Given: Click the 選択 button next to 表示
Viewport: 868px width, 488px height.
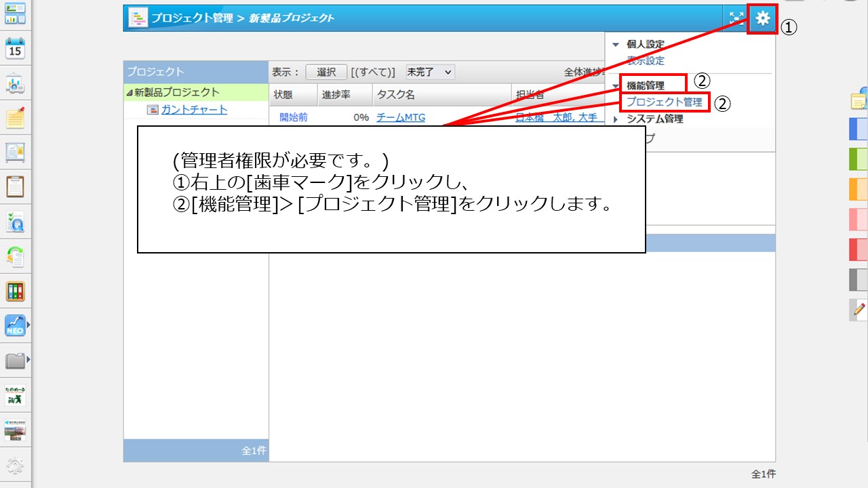Looking at the screenshot, I should (x=326, y=72).
